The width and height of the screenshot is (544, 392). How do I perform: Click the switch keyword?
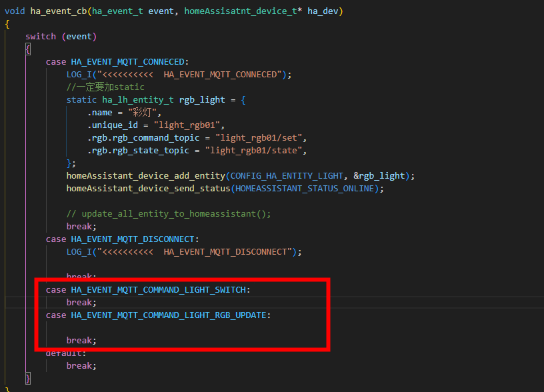(x=41, y=37)
